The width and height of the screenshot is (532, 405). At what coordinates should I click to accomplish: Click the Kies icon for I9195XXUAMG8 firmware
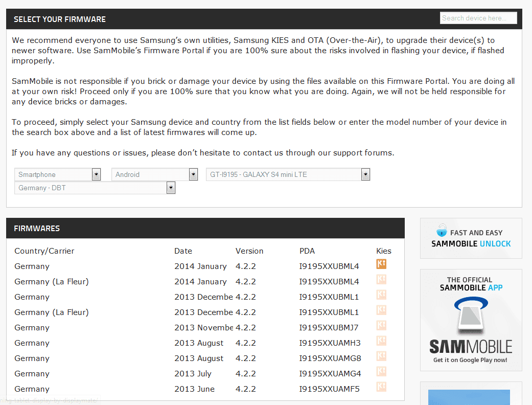381,356
